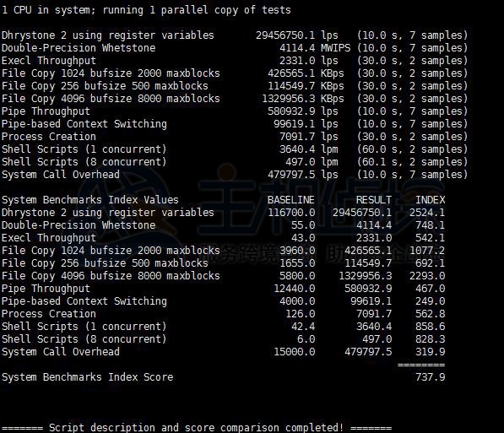Click the 99619.1 lps context switching value
The height and width of the screenshot is (433, 504).
[306, 124]
